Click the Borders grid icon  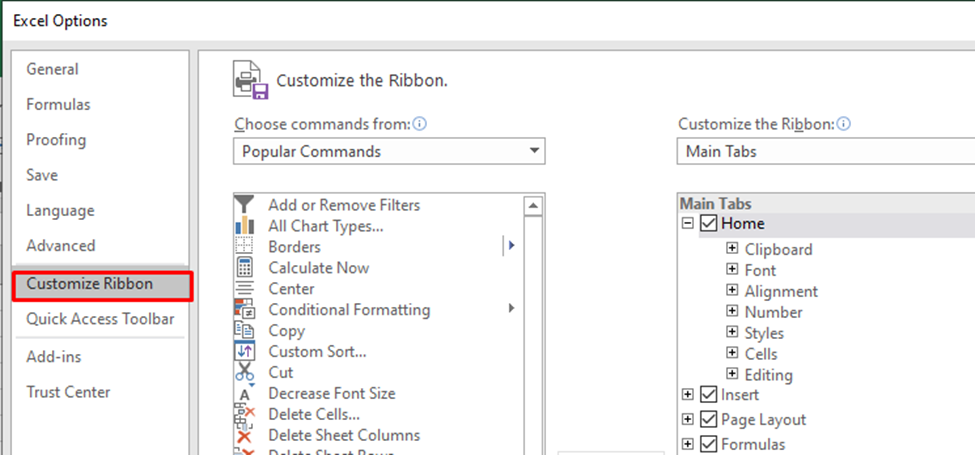pos(244,247)
